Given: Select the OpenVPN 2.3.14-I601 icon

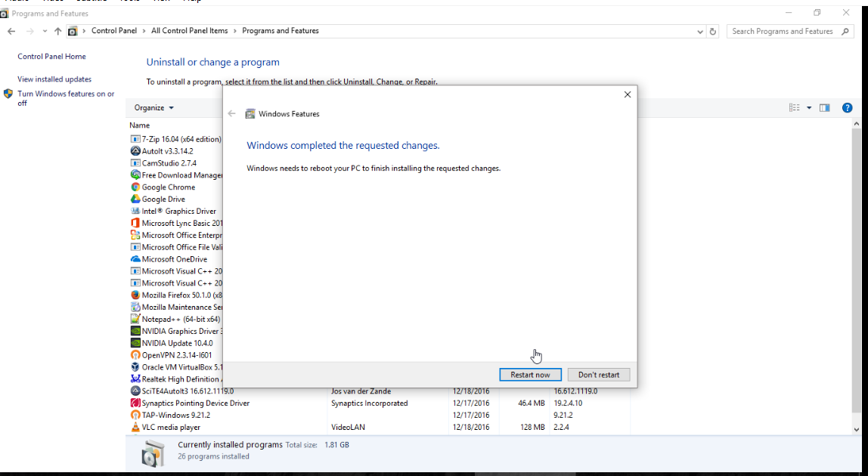Looking at the screenshot, I should pos(135,355).
